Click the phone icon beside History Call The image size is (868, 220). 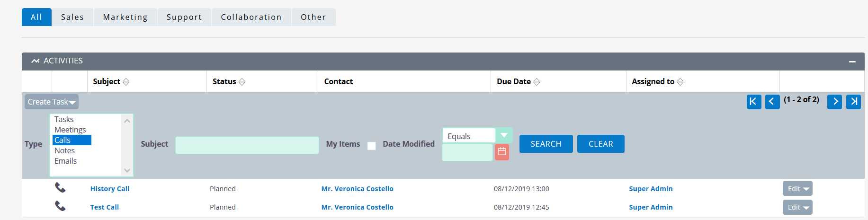60,188
